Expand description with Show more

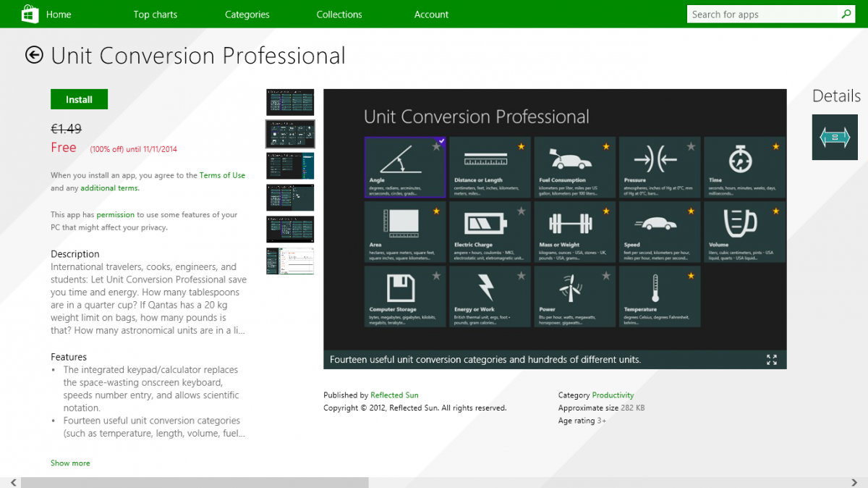[70, 463]
